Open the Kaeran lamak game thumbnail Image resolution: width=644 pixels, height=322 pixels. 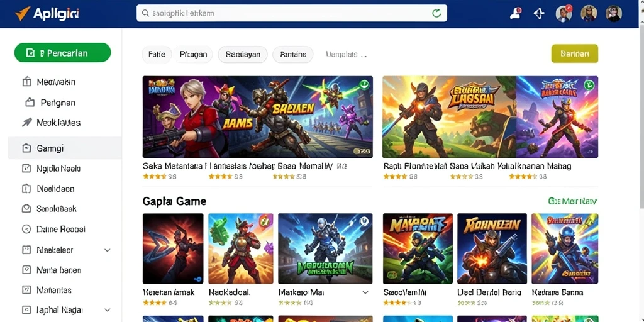point(173,248)
